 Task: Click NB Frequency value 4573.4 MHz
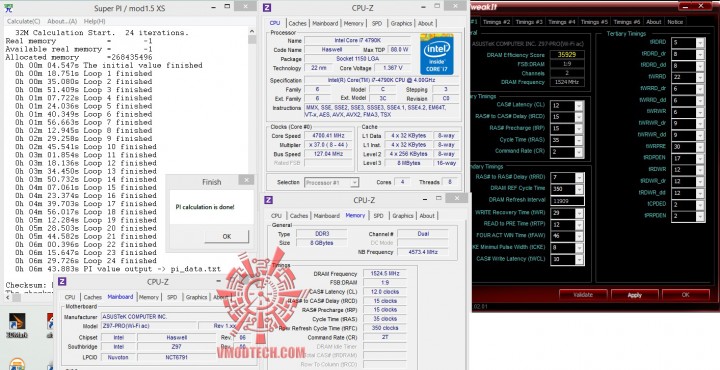click(423, 252)
